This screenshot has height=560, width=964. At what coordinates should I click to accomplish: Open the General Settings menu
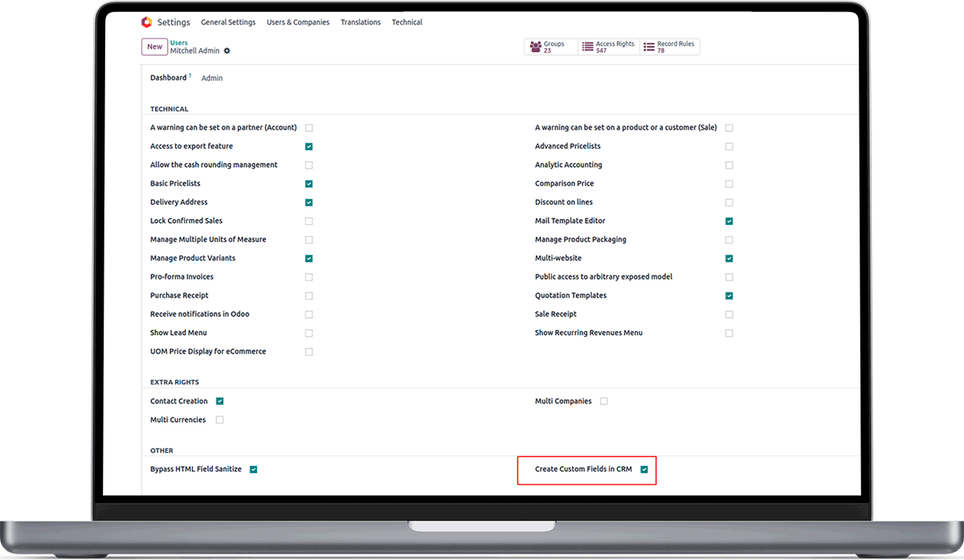228,22
